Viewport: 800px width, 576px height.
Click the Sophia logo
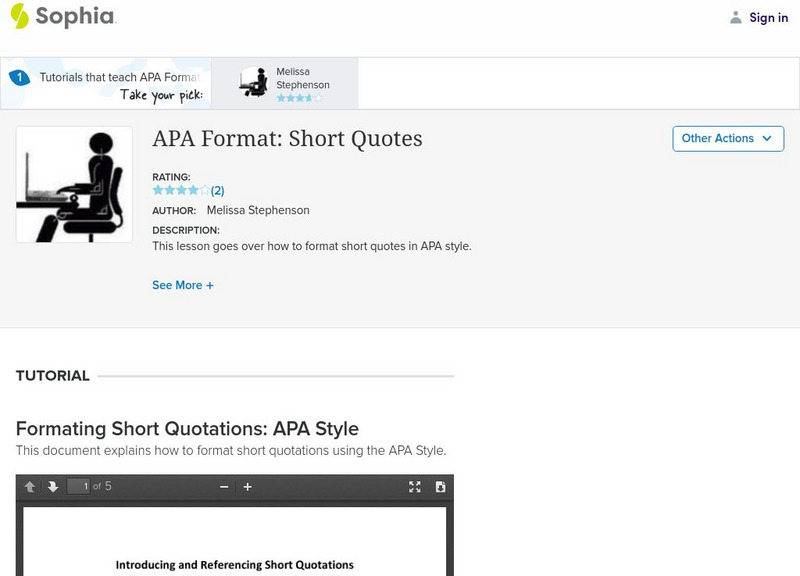coord(63,16)
